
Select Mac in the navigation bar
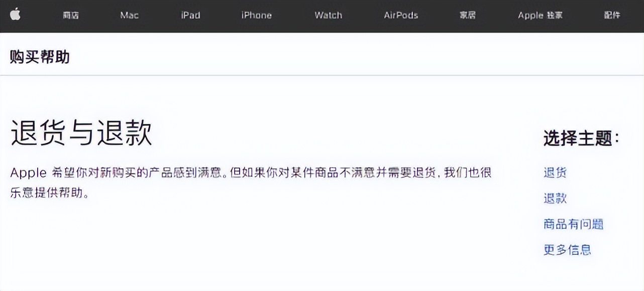click(129, 15)
